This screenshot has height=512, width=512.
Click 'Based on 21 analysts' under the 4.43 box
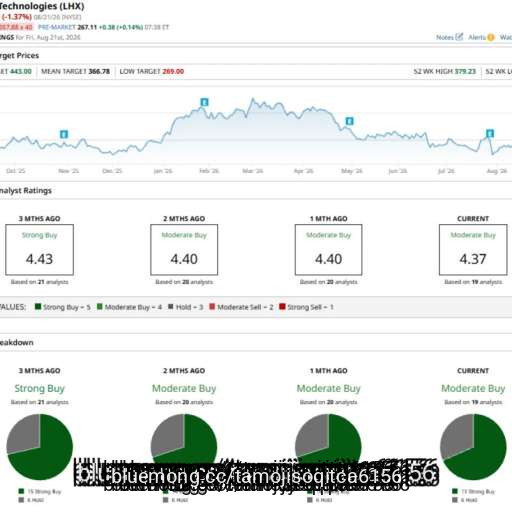coord(39,282)
